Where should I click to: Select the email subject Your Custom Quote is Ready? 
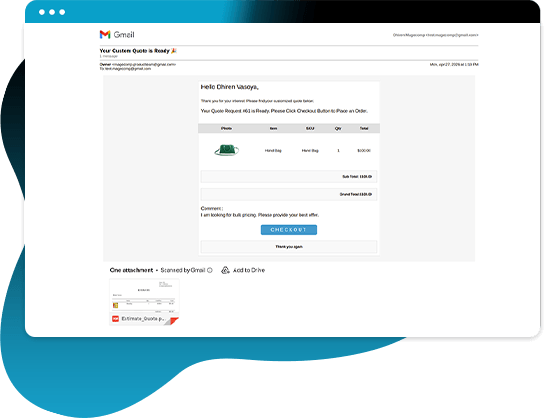click(x=134, y=51)
